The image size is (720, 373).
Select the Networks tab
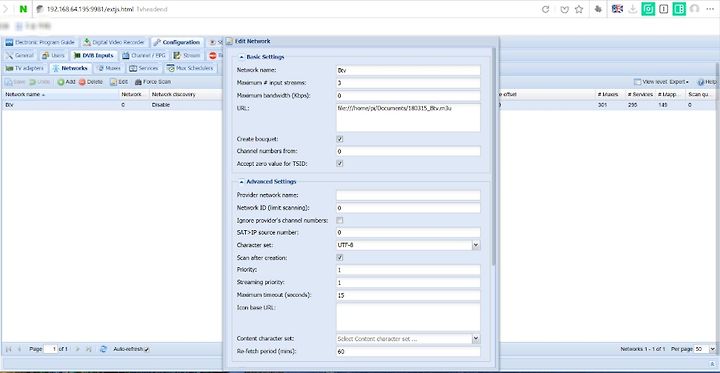coord(70,68)
